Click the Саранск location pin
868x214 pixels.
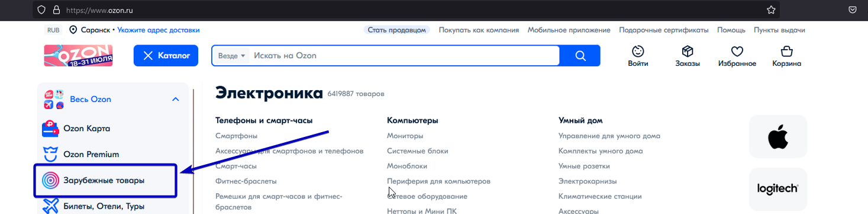pyautogui.click(x=73, y=30)
